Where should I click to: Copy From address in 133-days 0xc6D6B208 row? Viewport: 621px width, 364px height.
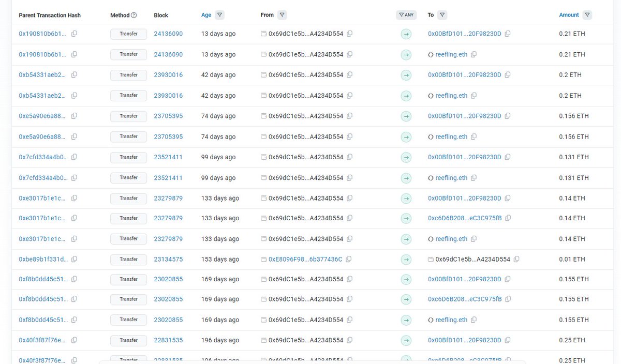pyautogui.click(x=350, y=218)
